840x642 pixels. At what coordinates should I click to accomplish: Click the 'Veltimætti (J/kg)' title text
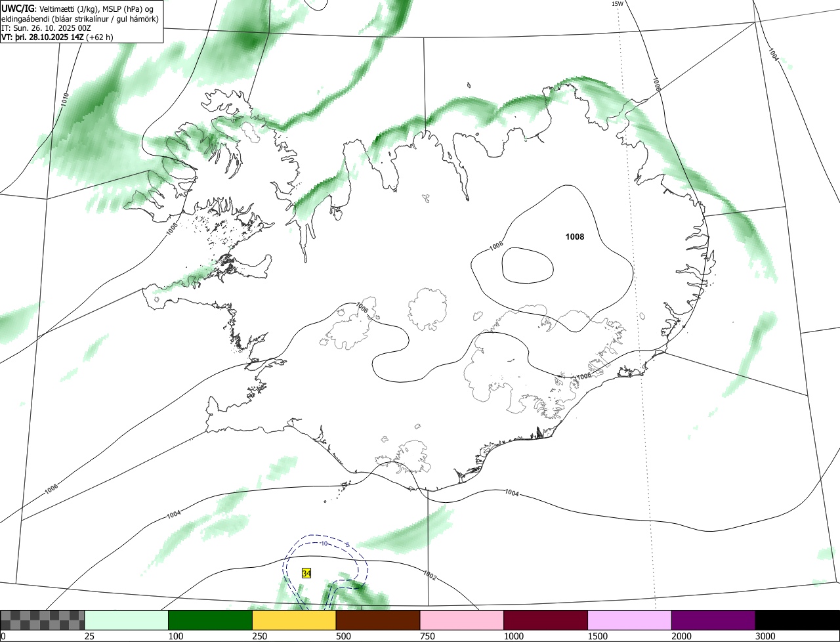[x=64, y=9]
